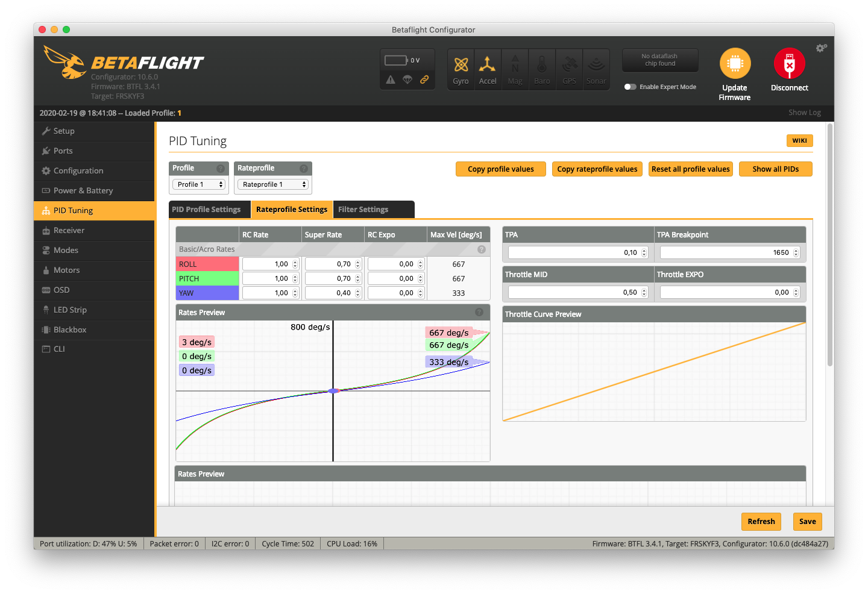Screen dimensions: 868x594
Task: Click the GPS sensor icon
Action: [x=569, y=64]
